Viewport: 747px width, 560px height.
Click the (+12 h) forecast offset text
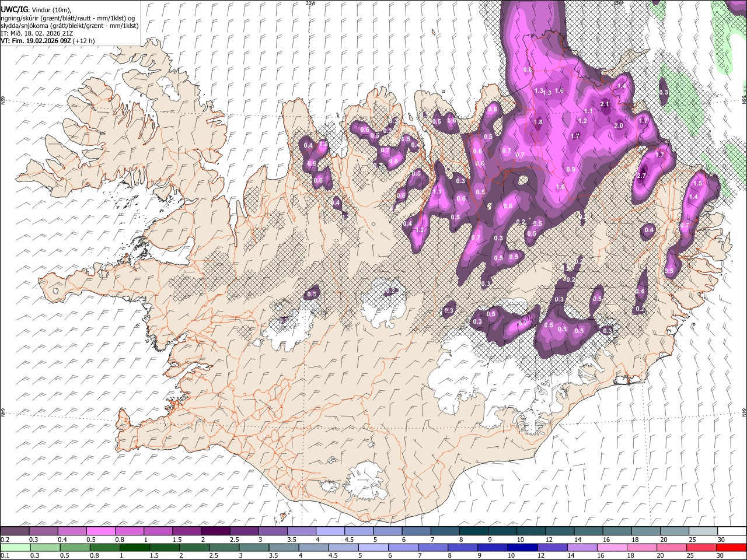tap(84, 41)
